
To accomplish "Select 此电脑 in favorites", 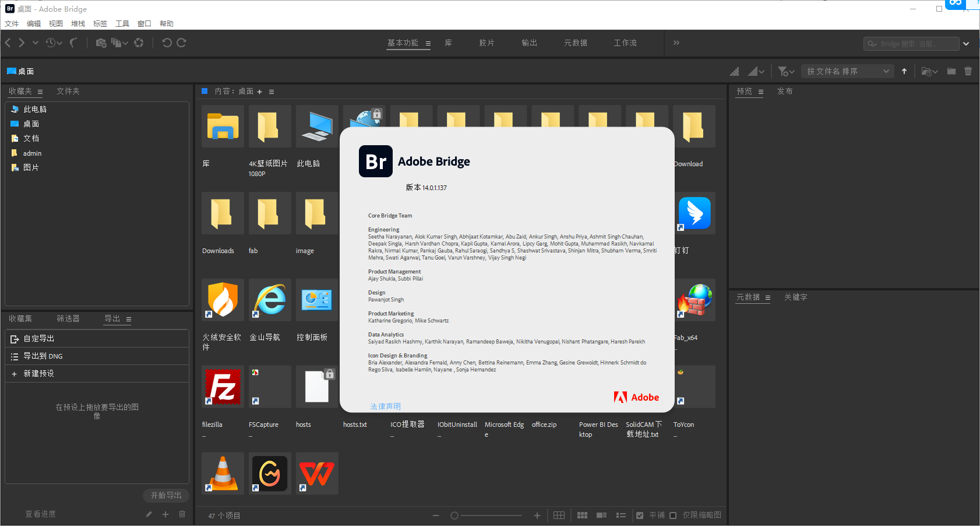I will (x=35, y=110).
